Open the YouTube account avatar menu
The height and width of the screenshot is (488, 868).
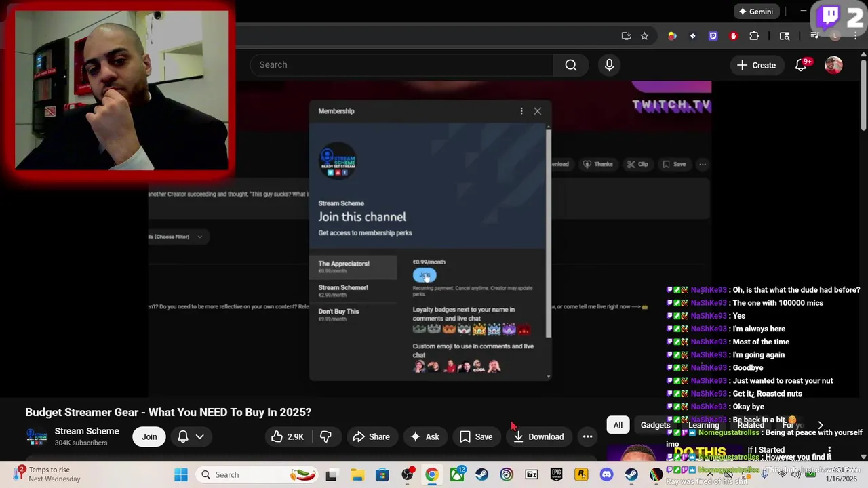pos(833,65)
